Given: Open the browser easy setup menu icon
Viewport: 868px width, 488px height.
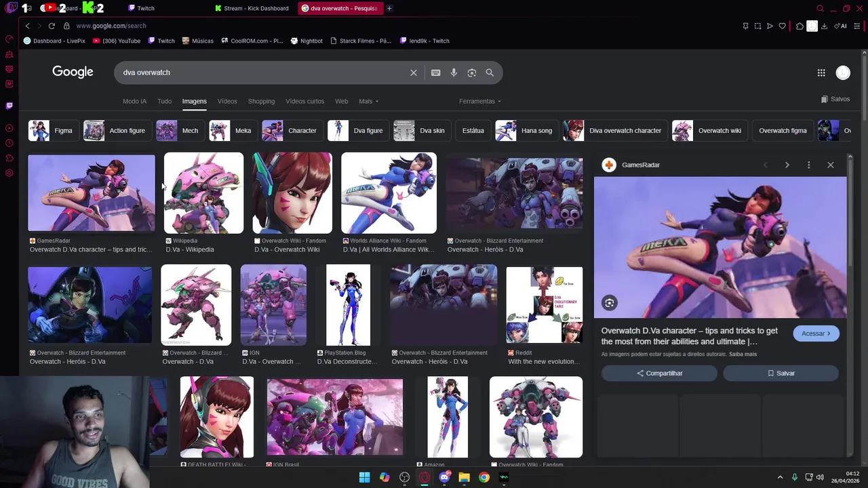Looking at the screenshot, I should tap(857, 26).
